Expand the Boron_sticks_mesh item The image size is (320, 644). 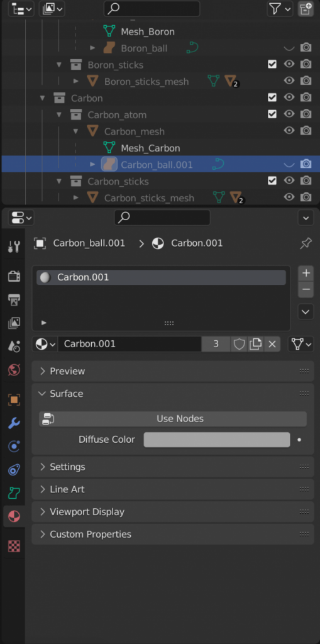click(76, 81)
